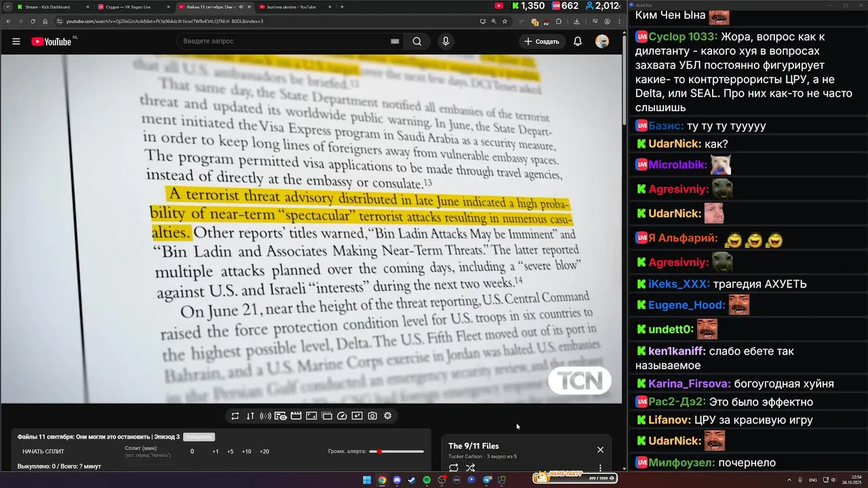This screenshot has width=868, height=488.
Task: Open Discord from the taskbar
Action: point(397,480)
